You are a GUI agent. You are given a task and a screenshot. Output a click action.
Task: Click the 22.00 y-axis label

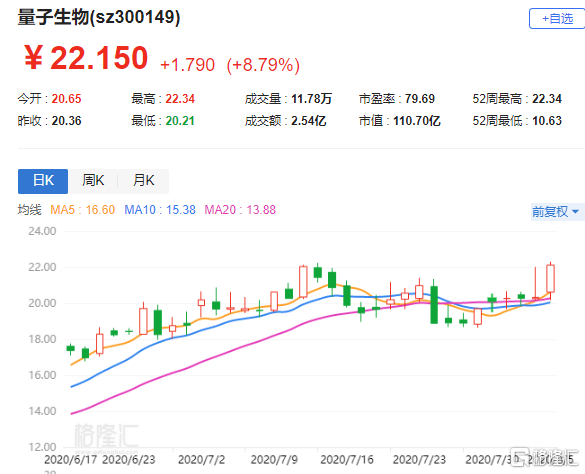42,267
